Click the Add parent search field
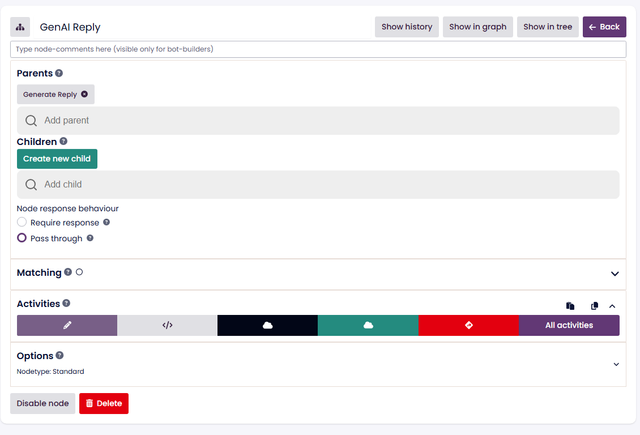Viewport: 640px width, 435px height. [317, 120]
